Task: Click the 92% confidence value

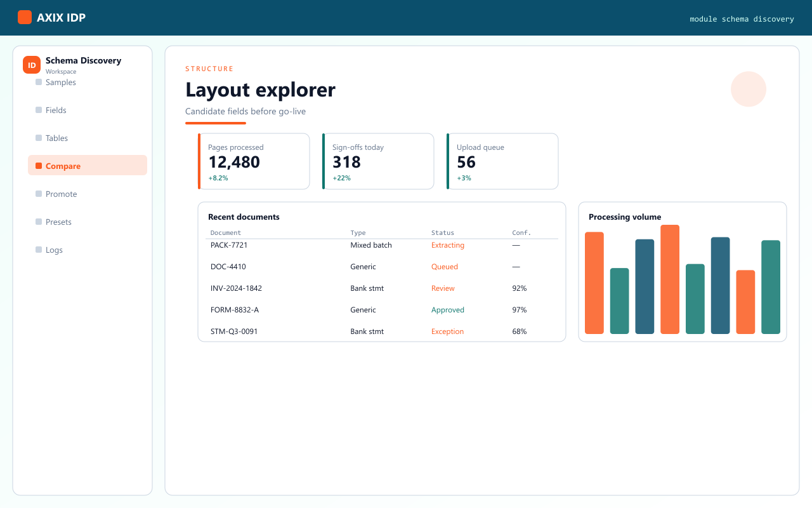Action: (520, 288)
